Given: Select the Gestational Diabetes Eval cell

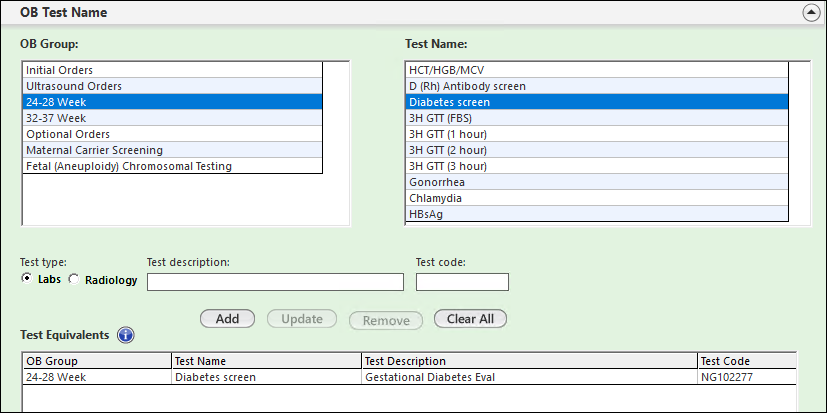Looking at the screenshot, I should [x=530, y=377].
